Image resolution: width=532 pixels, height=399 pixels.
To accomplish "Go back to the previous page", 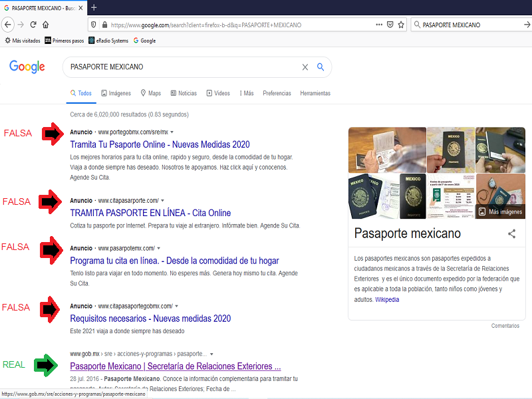I will (8, 25).
